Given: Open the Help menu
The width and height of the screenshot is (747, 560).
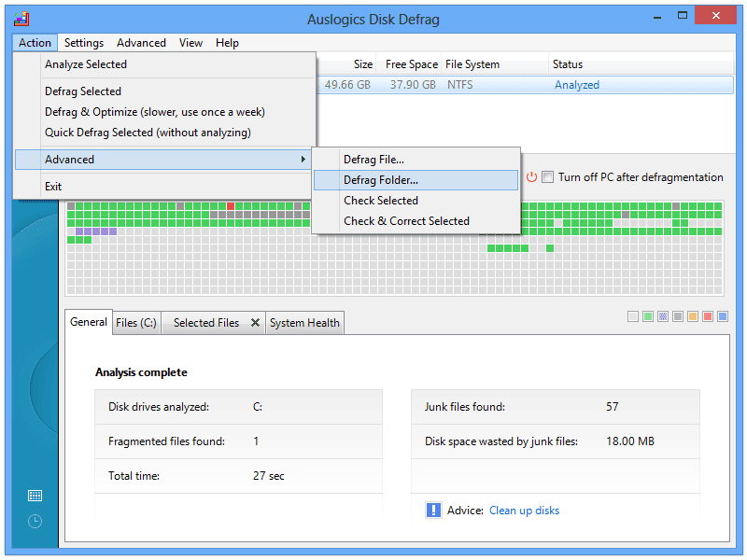Looking at the screenshot, I should 227,42.
